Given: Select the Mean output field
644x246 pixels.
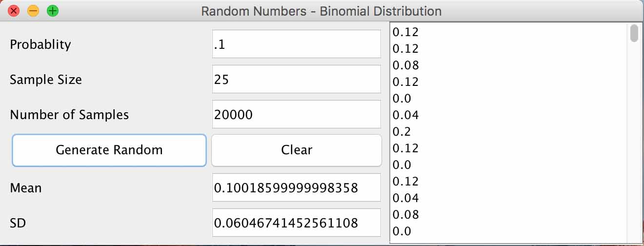Looking at the screenshot, I should [297, 187].
